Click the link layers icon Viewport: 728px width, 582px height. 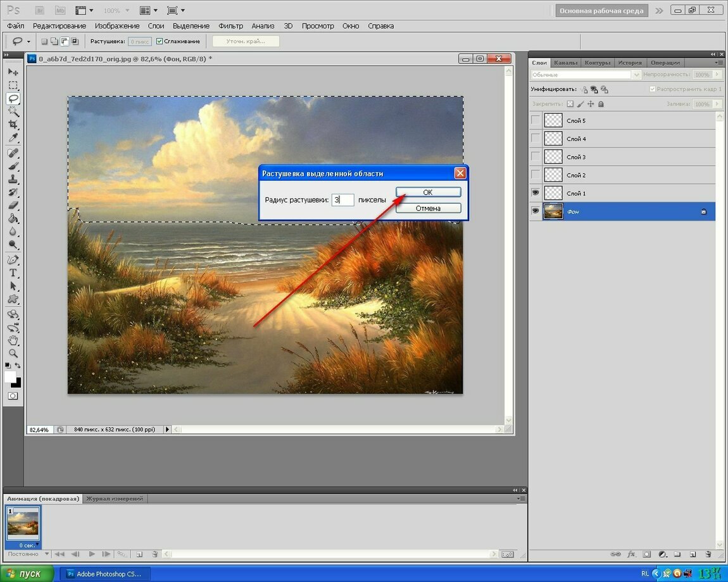[x=615, y=554]
